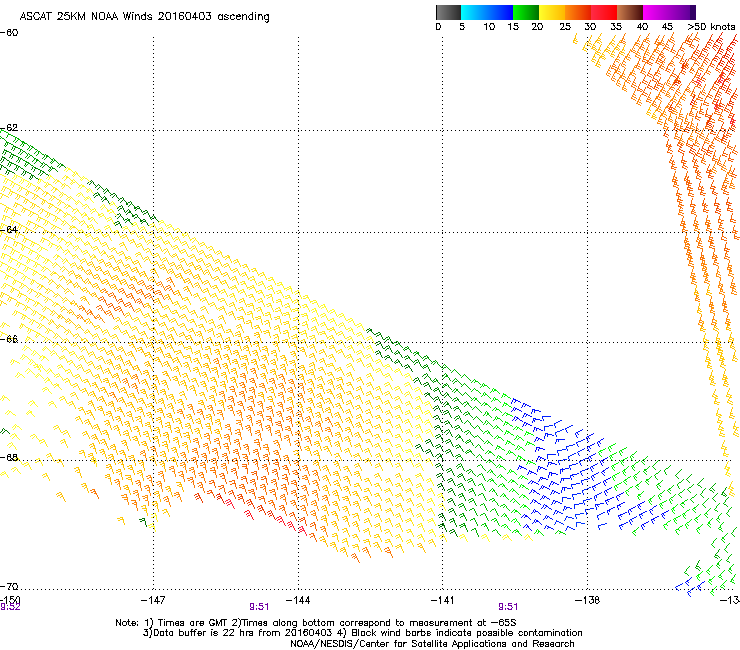Pick the brown 35-40 knots color bar segment
This screenshot has height=650, width=740.
(630, 12)
